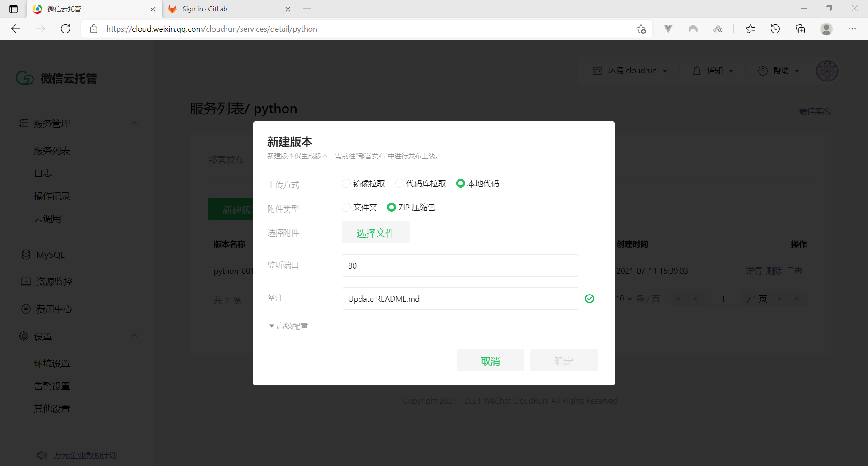Click the 备注 text field
Image resolution: width=868 pixels, height=466 pixels.
click(x=460, y=299)
